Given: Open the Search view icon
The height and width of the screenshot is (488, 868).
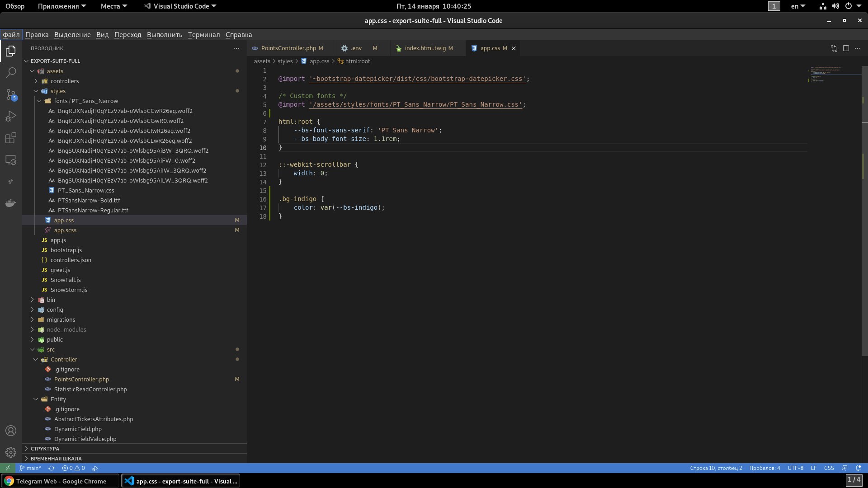Looking at the screenshot, I should coord(11,73).
